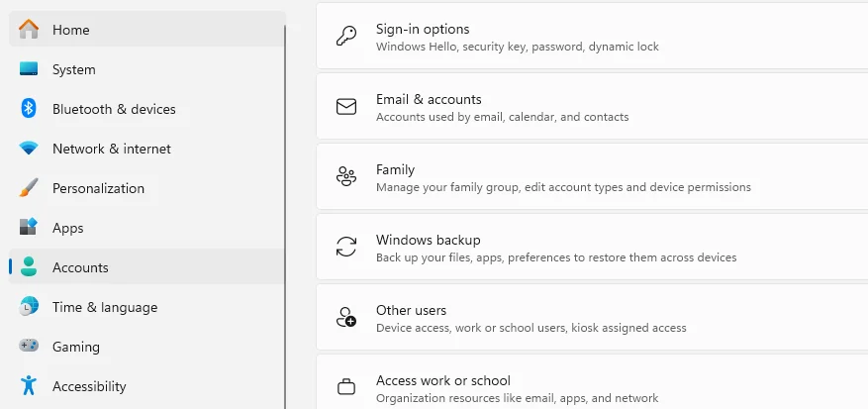The image size is (868, 409).
Task: Open Email & accounts
Action: click(x=592, y=106)
